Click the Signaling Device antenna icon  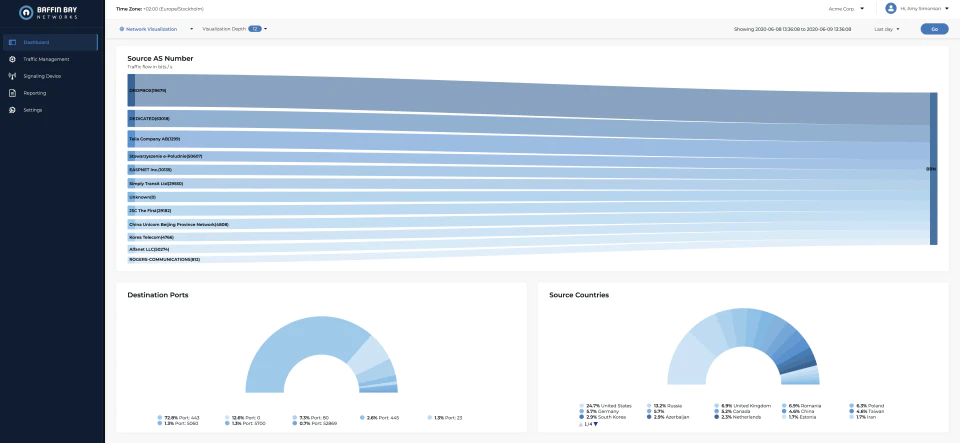(x=12, y=76)
